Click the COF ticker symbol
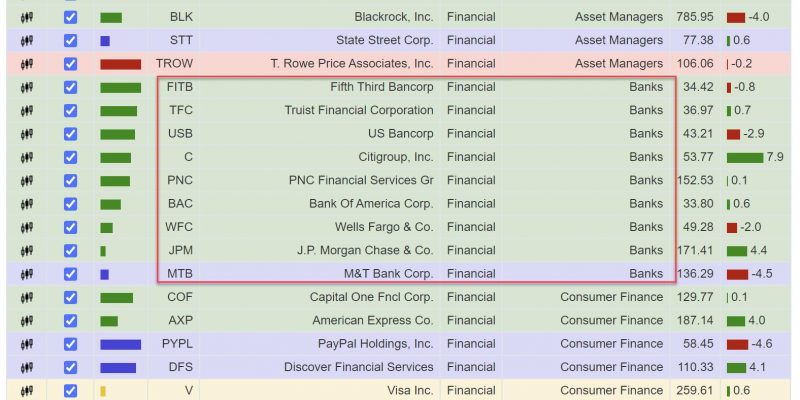 (x=180, y=297)
